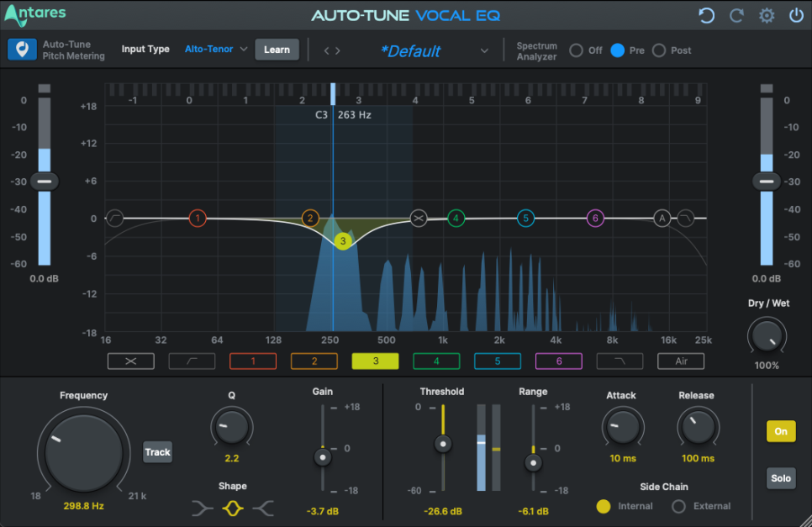Select band tab 3

click(376, 361)
